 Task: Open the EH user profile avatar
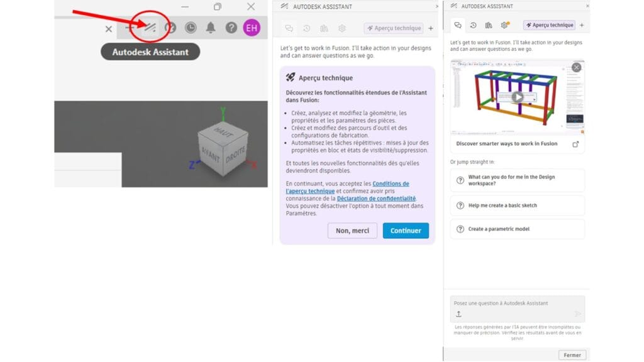[252, 28]
